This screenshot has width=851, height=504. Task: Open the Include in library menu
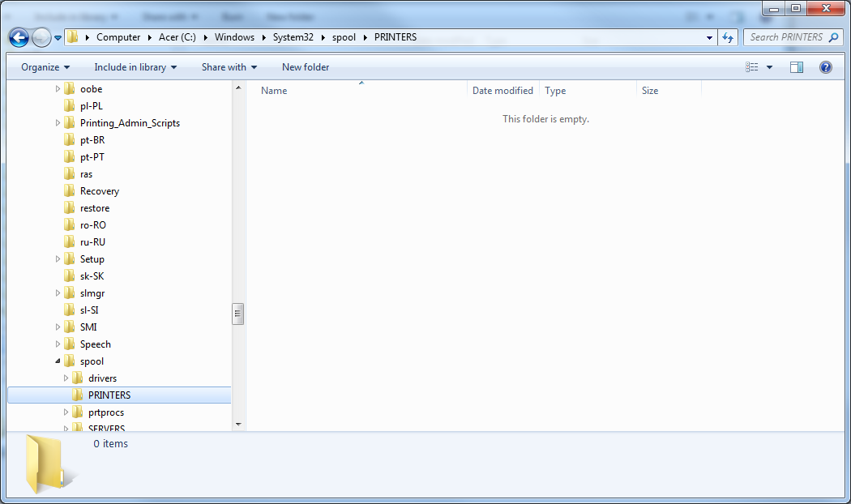(x=135, y=67)
